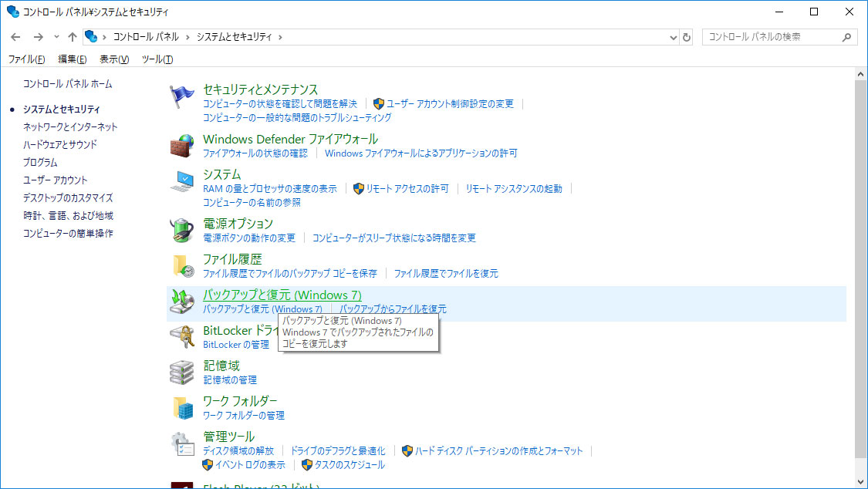Screen dimensions: 868x489
Task: Select プログラム in sidebar
Action: (40, 162)
